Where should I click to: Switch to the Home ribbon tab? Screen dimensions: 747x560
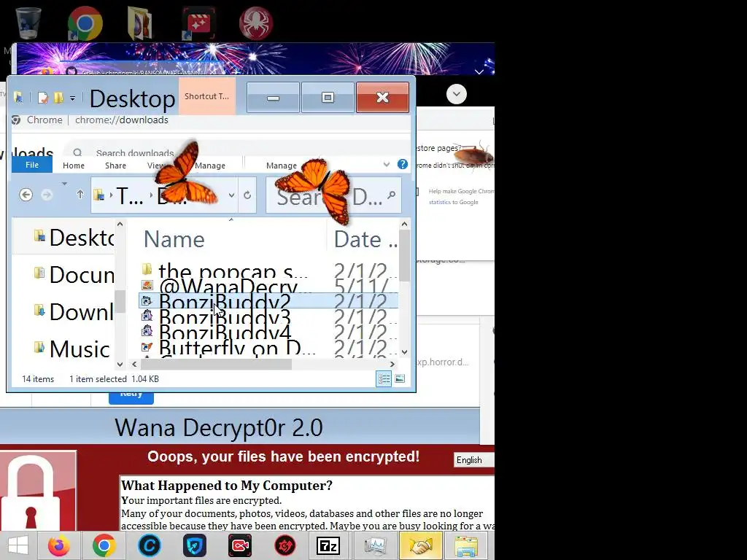74,166
